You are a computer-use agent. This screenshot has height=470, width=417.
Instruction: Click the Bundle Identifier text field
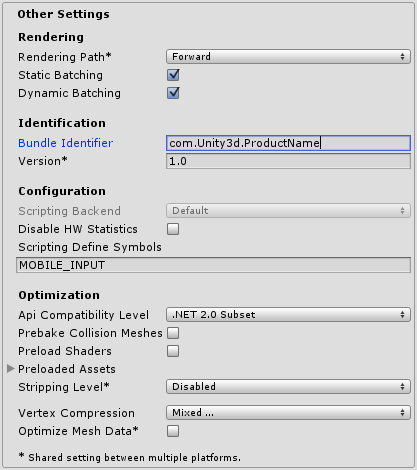pos(288,143)
